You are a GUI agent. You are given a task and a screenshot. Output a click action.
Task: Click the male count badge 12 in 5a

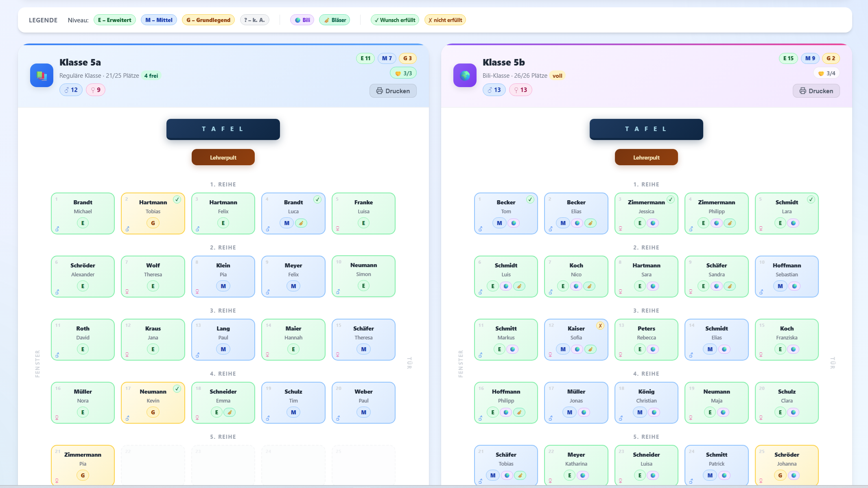[71, 90]
